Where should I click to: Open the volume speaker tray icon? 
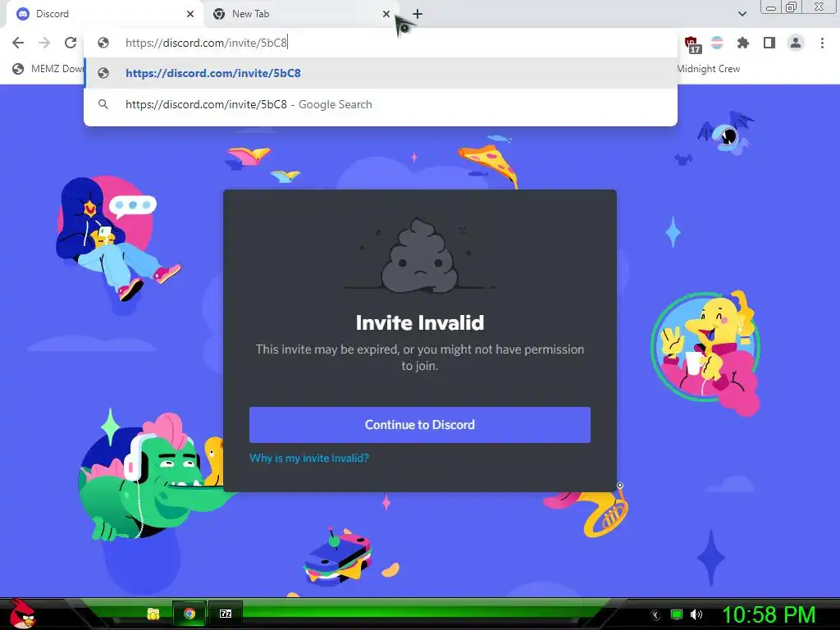pos(696,614)
